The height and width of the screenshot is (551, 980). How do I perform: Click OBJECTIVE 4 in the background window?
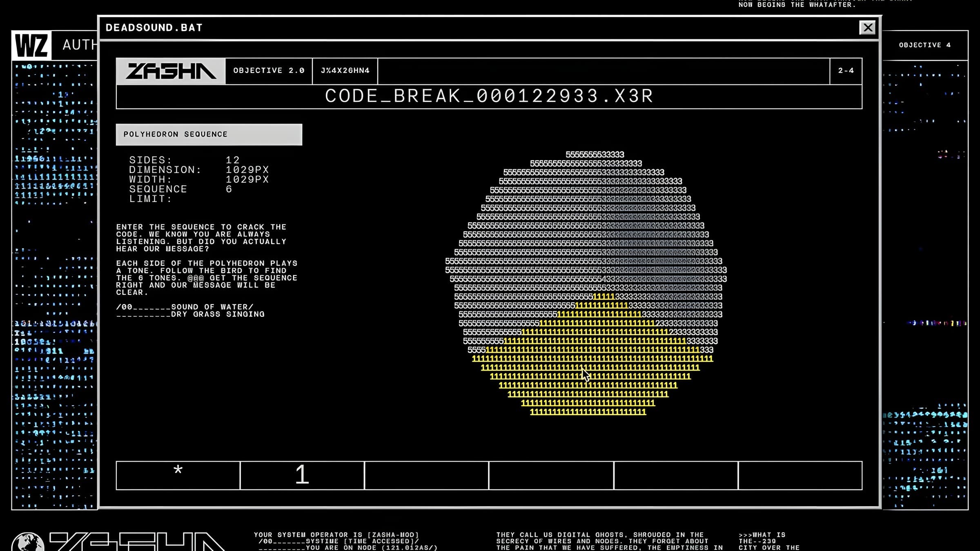(x=925, y=45)
